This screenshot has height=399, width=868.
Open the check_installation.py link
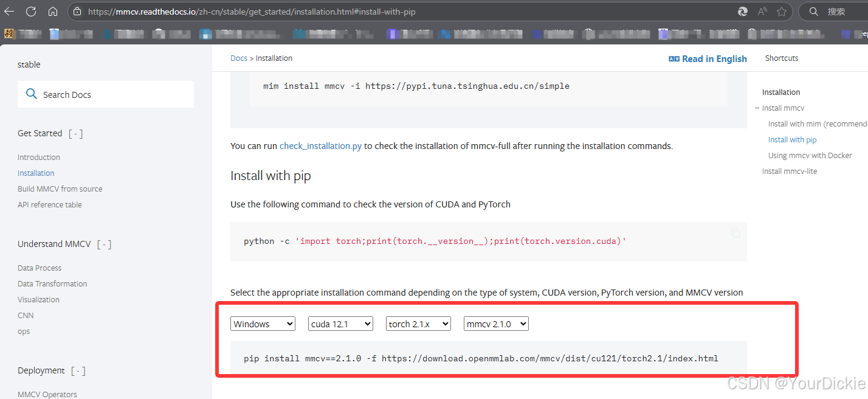pyautogui.click(x=320, y=145)
